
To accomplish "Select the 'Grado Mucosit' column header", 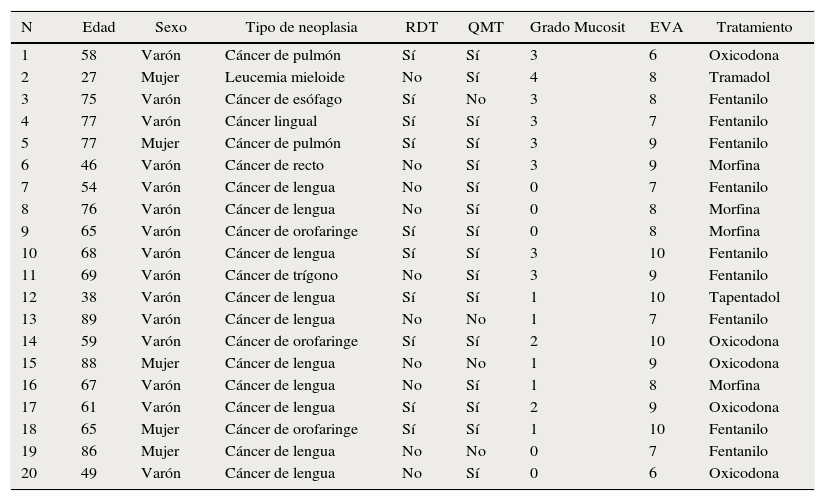I will 577,28.
